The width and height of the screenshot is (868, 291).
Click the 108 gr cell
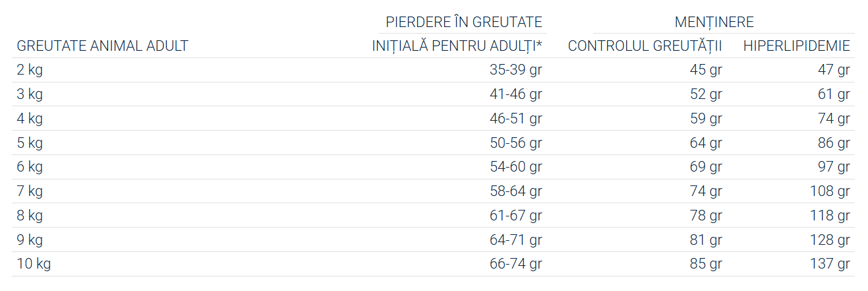(830, 191)
